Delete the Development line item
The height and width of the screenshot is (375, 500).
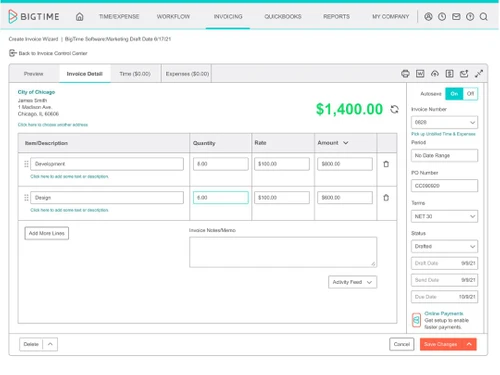click(386, 164)
